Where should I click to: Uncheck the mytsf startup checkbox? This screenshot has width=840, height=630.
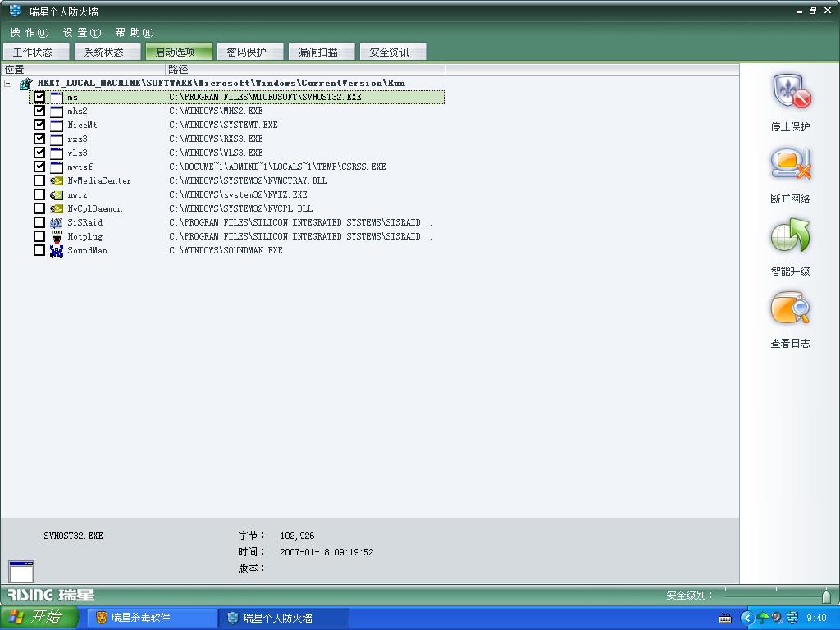tap(39, 167)
